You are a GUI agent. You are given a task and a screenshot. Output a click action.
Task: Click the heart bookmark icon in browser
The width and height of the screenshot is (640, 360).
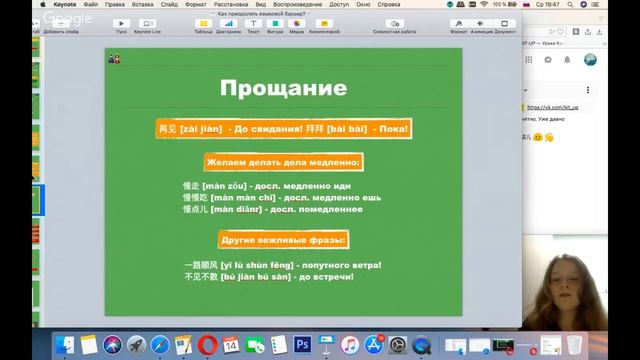point(560,31)
